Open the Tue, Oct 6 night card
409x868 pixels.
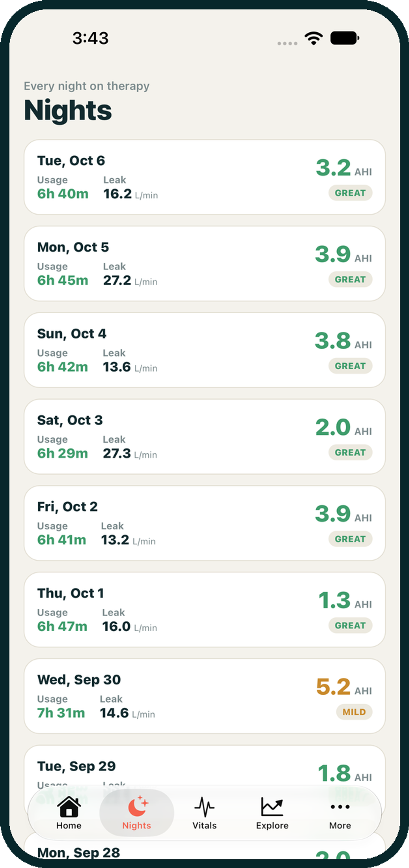(x=204, y=177)
